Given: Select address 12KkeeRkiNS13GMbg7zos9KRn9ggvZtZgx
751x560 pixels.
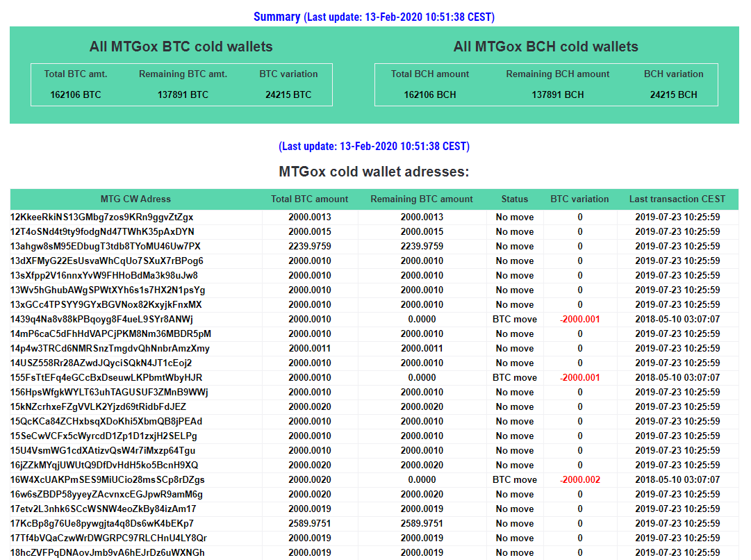Looking at the screenshot, I should click(x=101, y=217).
